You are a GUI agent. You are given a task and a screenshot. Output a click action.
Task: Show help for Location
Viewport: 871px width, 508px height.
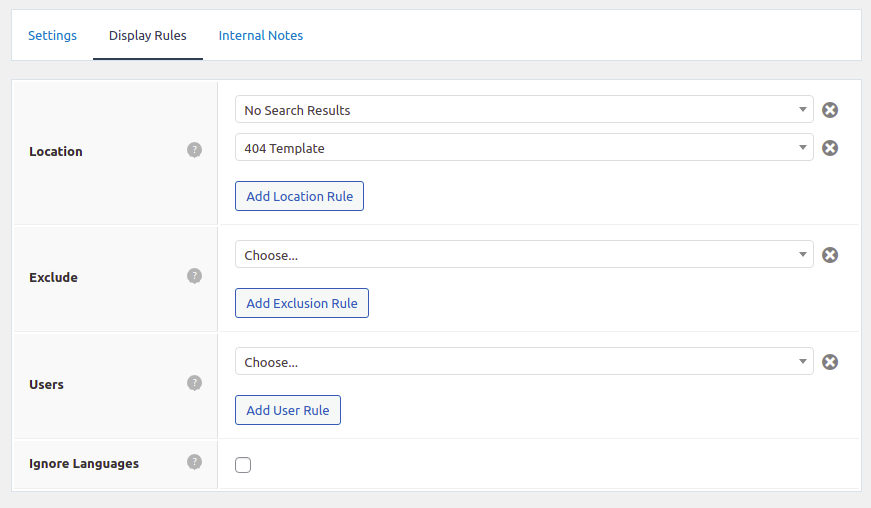tap(194, 150)
